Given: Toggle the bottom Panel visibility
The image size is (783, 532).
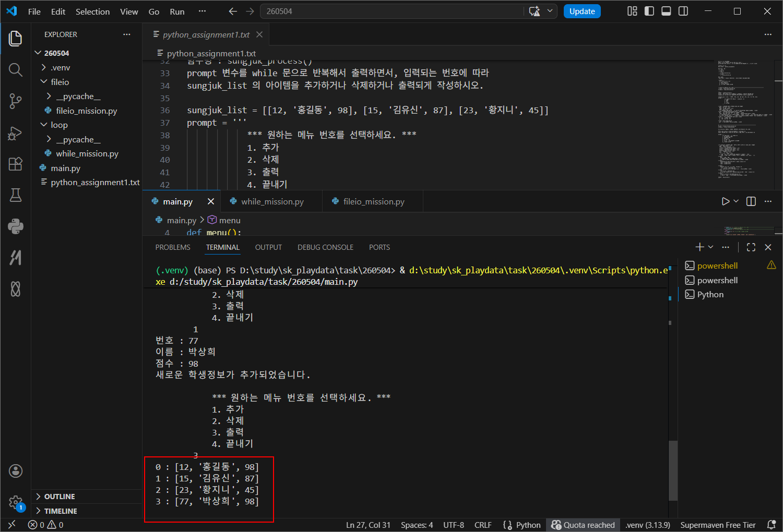Looking at the screenshot, I should [x=666, y=11].
